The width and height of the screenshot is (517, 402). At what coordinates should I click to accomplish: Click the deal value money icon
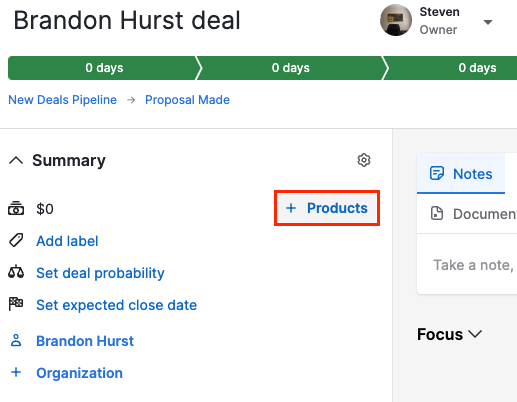(x=16, y=208)
